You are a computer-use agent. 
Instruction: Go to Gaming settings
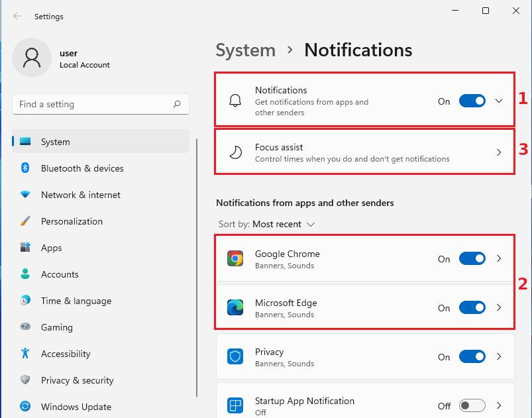[x=101, y=327]
